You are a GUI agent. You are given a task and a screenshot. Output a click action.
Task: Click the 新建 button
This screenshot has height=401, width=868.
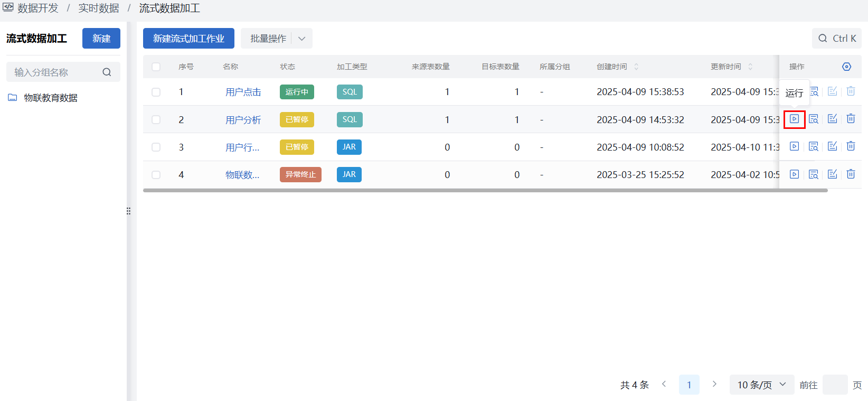[101, 39]
